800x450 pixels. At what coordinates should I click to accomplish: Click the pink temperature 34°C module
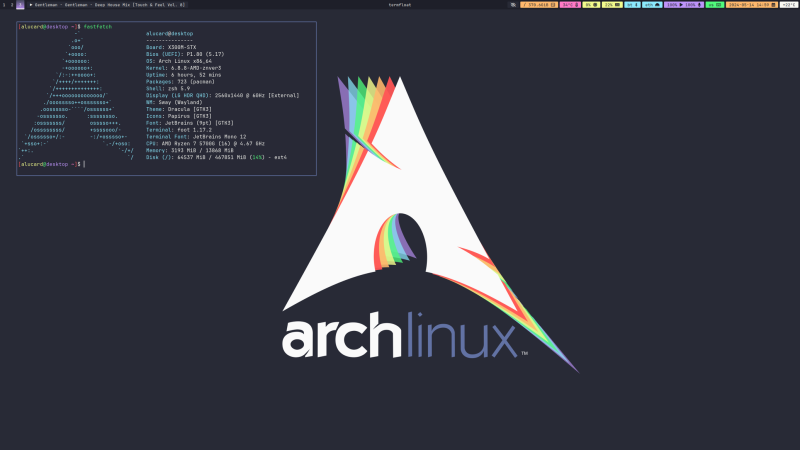[570, 5]
